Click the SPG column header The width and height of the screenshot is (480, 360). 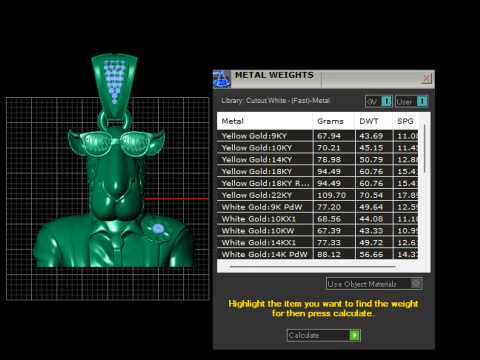pyautogui.click(x=405, y=121)
